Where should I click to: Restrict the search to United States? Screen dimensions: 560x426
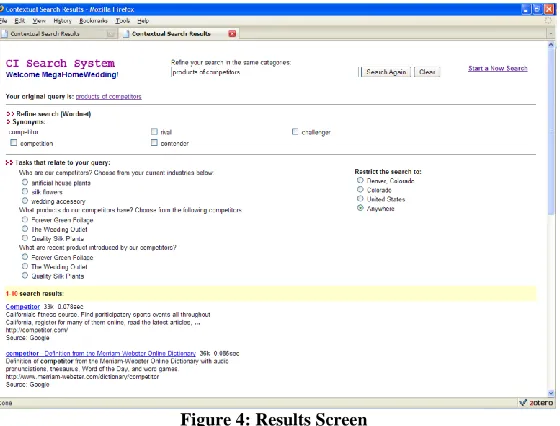pos(360,199)
